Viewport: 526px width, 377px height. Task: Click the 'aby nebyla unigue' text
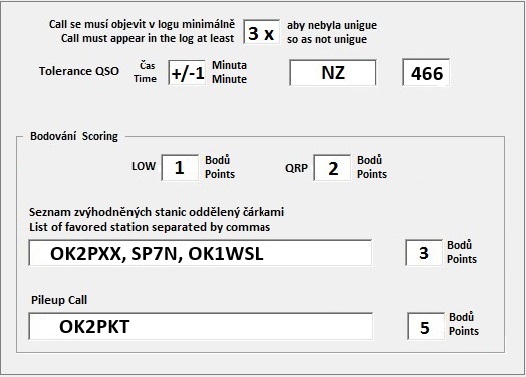pyautogui.click(x=332, y=25)
